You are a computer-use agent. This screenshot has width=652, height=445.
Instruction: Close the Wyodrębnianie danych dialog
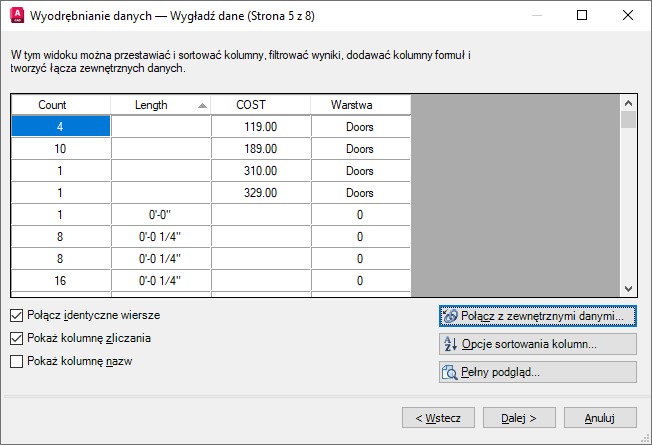[x=628, y=15]
